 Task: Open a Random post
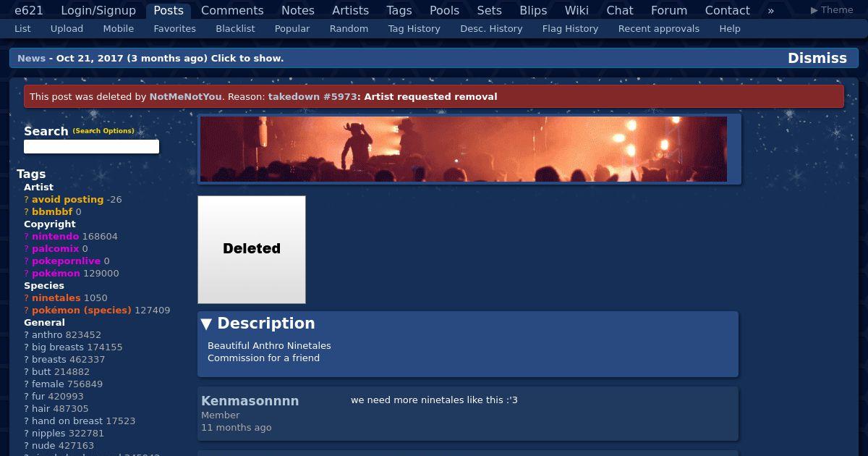tap(349, 29)
